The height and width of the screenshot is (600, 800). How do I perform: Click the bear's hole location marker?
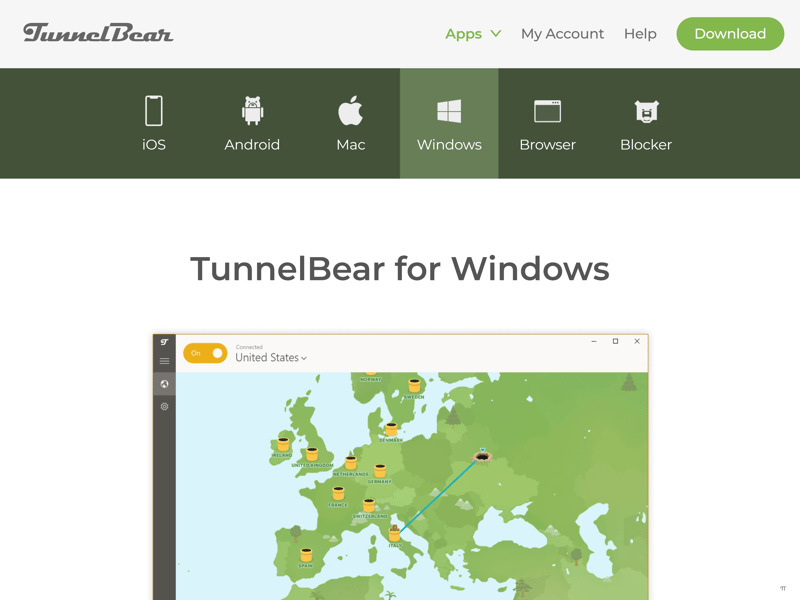coord(482,456)
